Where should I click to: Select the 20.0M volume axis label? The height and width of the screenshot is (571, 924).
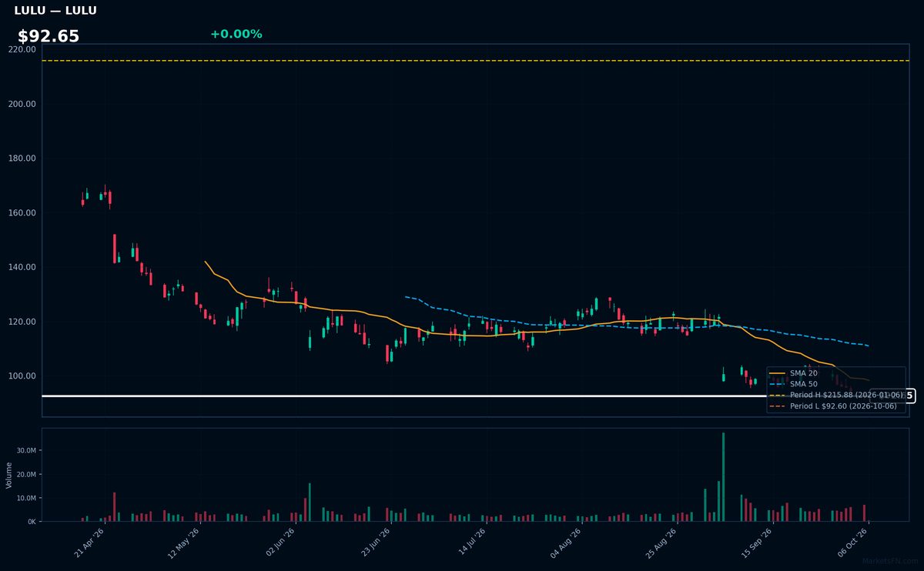click(x=26, y=475)
